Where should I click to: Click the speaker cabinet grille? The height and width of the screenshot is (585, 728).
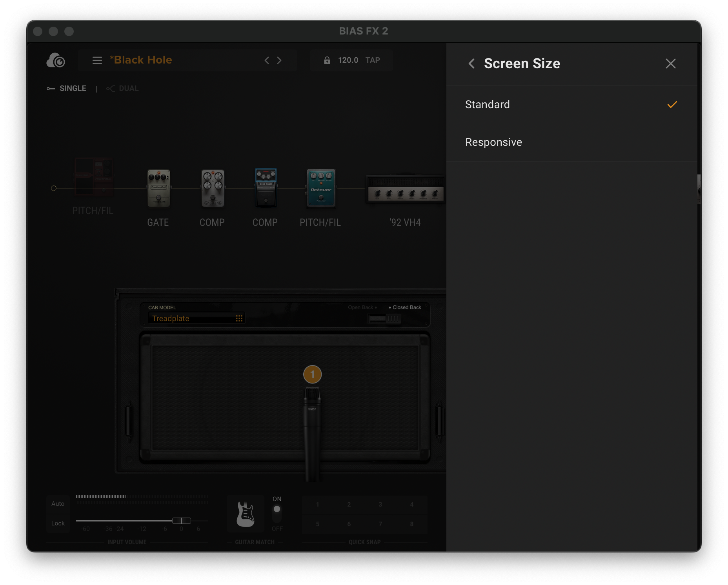pos(285,398)
